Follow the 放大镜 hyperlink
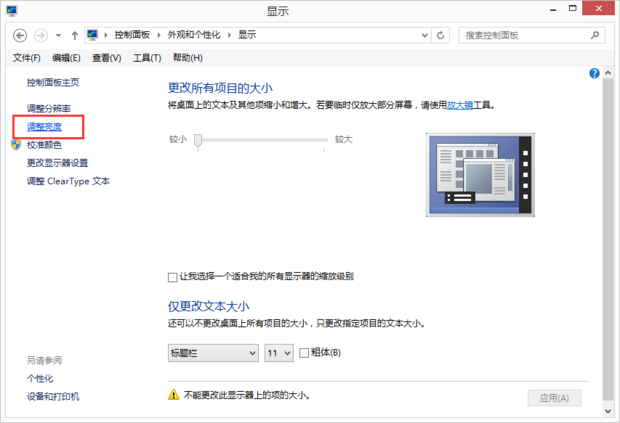620x423 pixels. 460,105
